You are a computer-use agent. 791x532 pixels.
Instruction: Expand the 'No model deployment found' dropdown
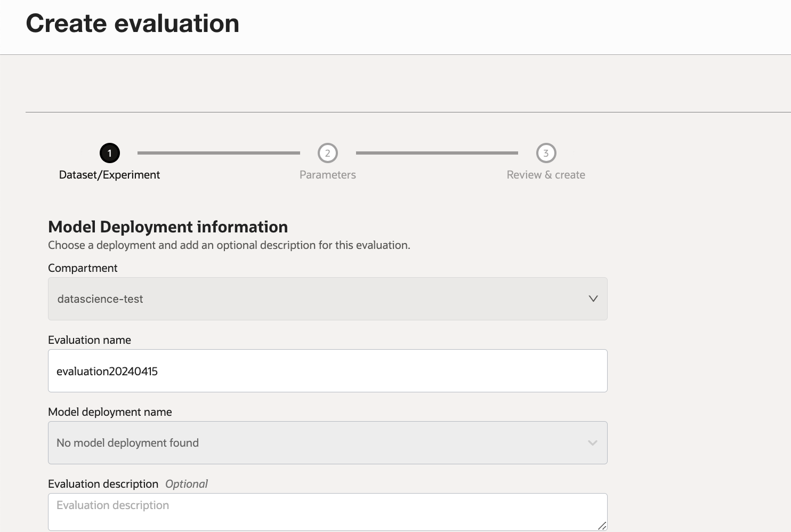[320, 443]
